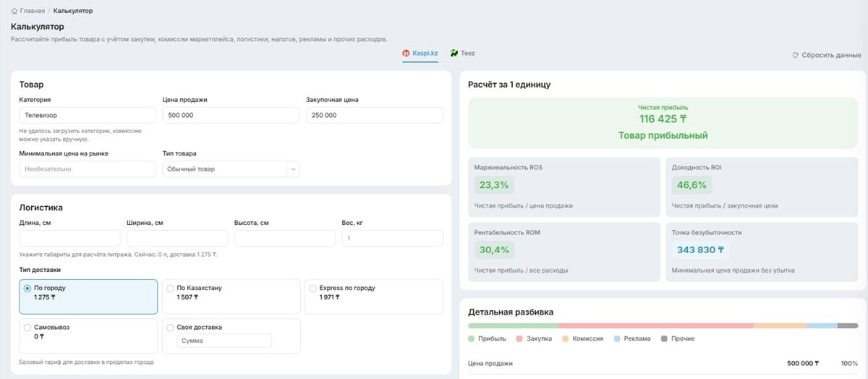
Task: Select the По городу delivery option
Action: click(x=88, y=297)
